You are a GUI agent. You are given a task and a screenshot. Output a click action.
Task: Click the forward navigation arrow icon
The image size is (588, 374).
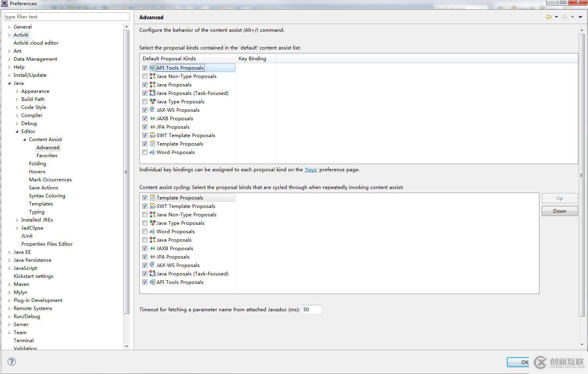pyautogui.click(x=564, y=17)
